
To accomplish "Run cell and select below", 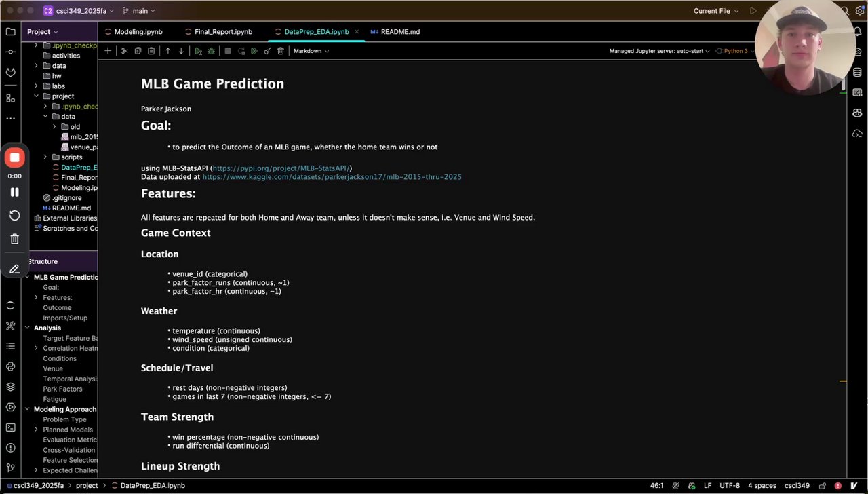I will [198, 51].
